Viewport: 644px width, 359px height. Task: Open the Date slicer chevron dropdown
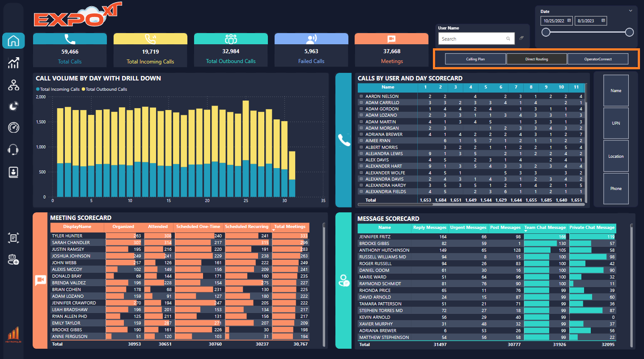pos(631,11)
